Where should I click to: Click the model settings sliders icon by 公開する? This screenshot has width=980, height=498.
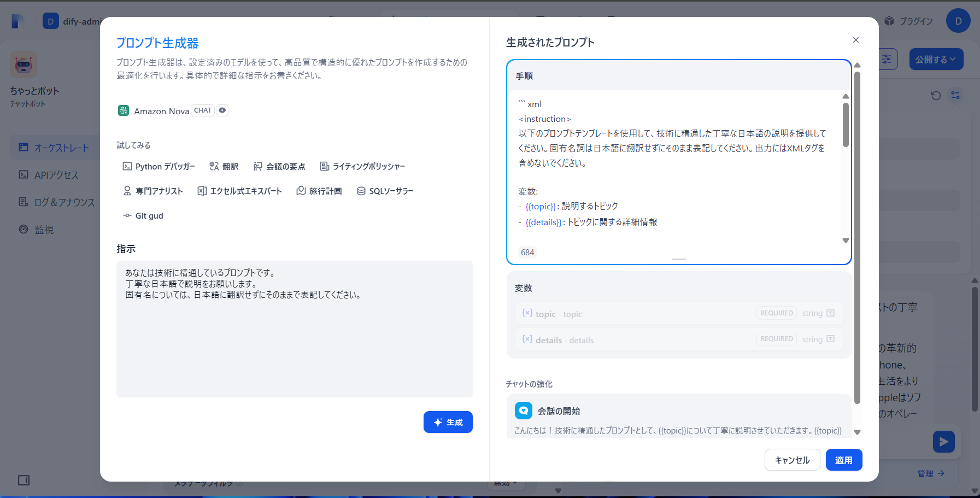(x=886, y=59)
